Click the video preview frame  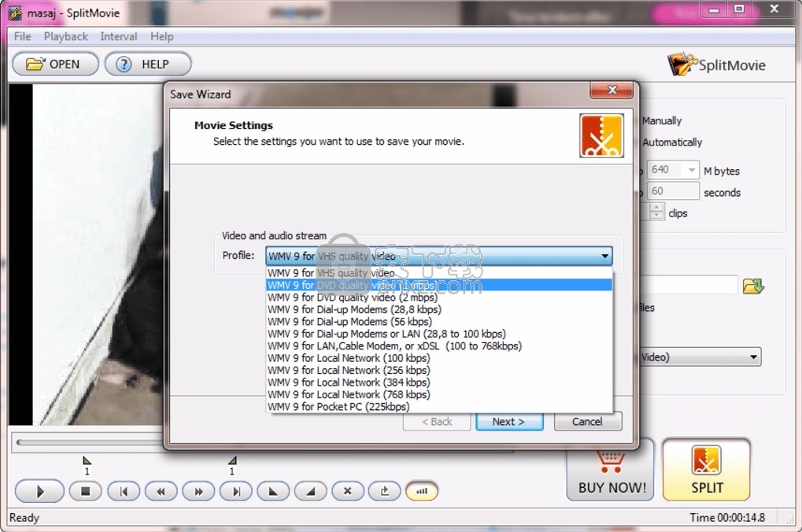(87, 255)
